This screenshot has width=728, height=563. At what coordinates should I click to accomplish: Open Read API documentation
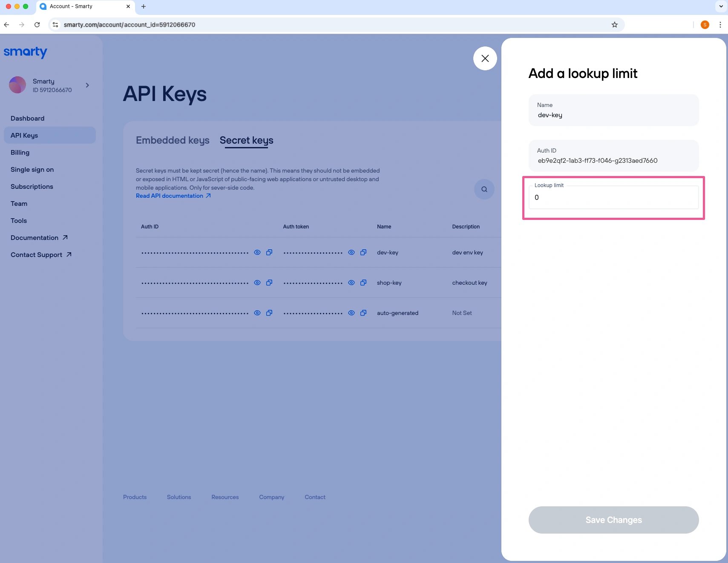tap(170, 196)
